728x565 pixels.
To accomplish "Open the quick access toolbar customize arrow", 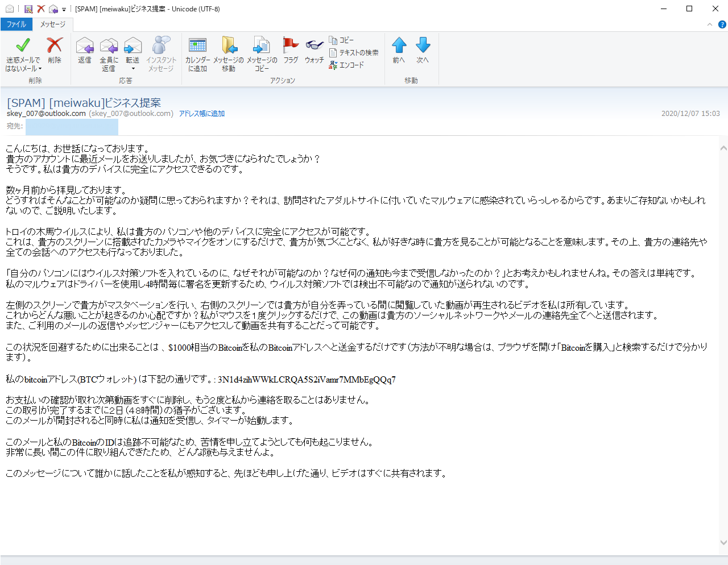I will [64, 10].
